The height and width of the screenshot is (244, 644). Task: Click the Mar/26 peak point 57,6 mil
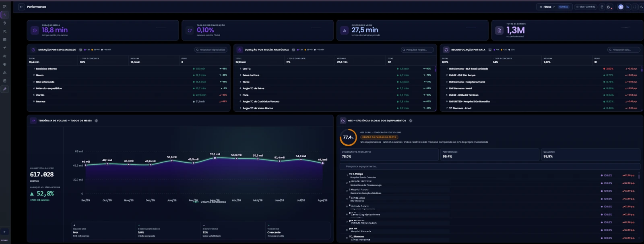click(x=215, y=158)
